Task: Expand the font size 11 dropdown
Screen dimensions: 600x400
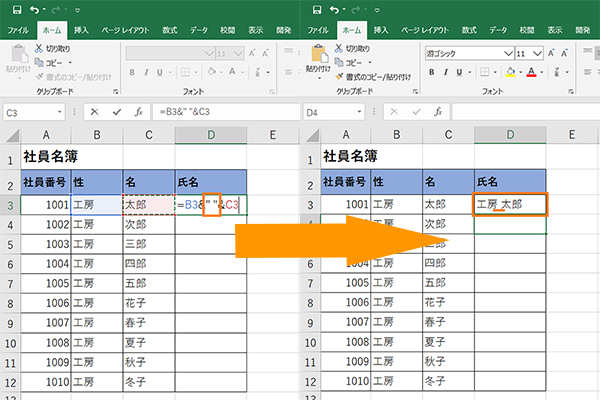Action: [536, 51]
